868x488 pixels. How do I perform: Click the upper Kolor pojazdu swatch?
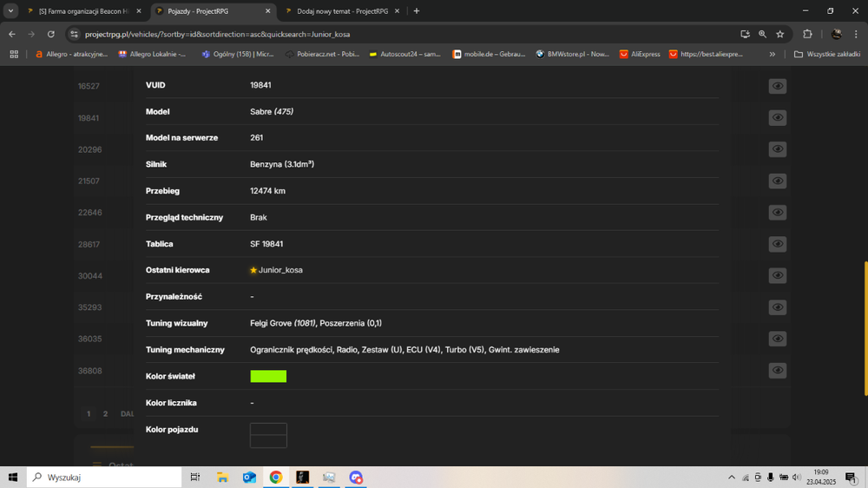pos(268,429)
